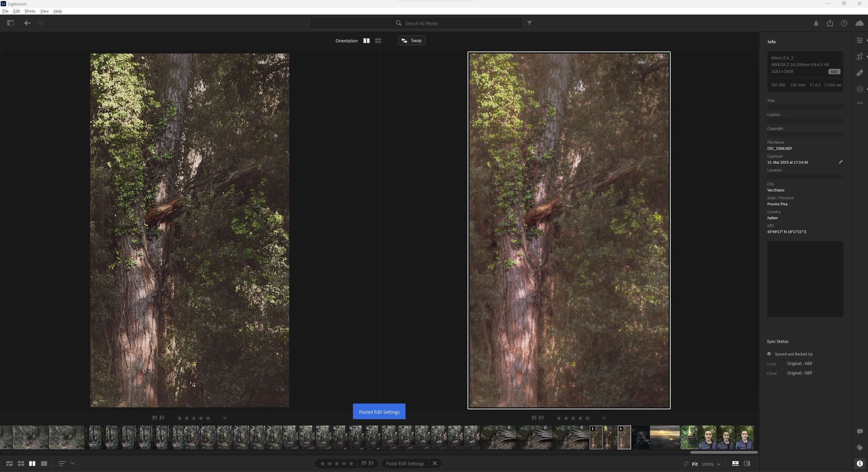Set orientation to stacked top-bottom layout
The image size is (868, 472).
click(378, 41)
